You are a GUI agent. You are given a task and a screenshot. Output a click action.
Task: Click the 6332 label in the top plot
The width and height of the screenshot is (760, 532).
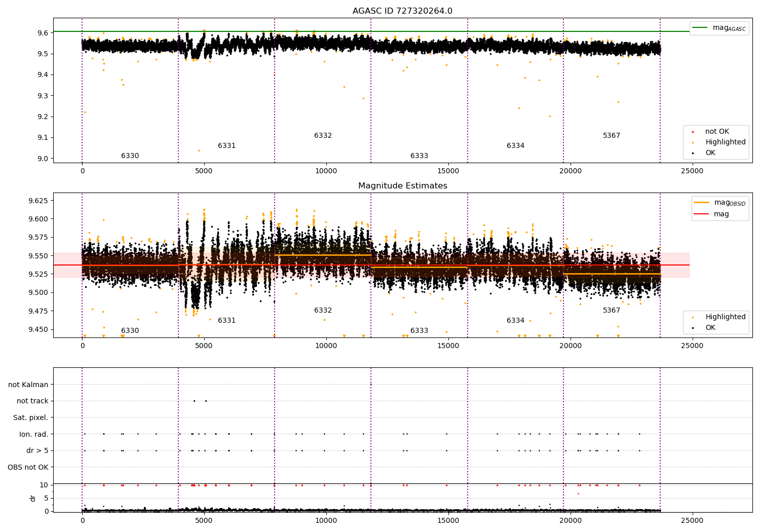tap(323, 136)
